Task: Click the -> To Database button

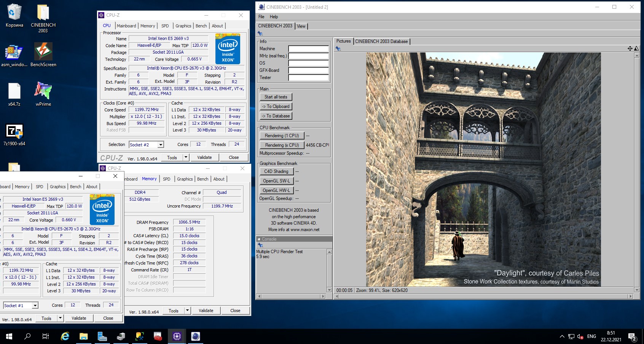Action: click(x=276, y=116)
